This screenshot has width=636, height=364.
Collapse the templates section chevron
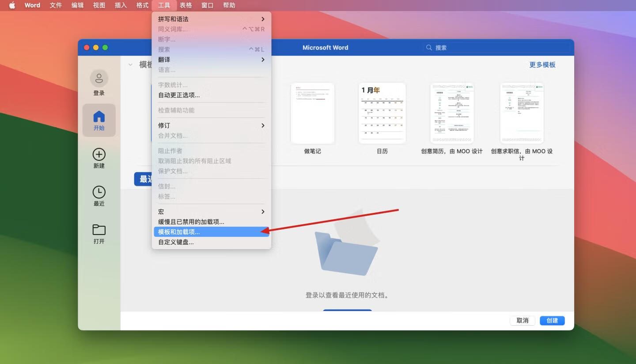(x=130, y=64)
